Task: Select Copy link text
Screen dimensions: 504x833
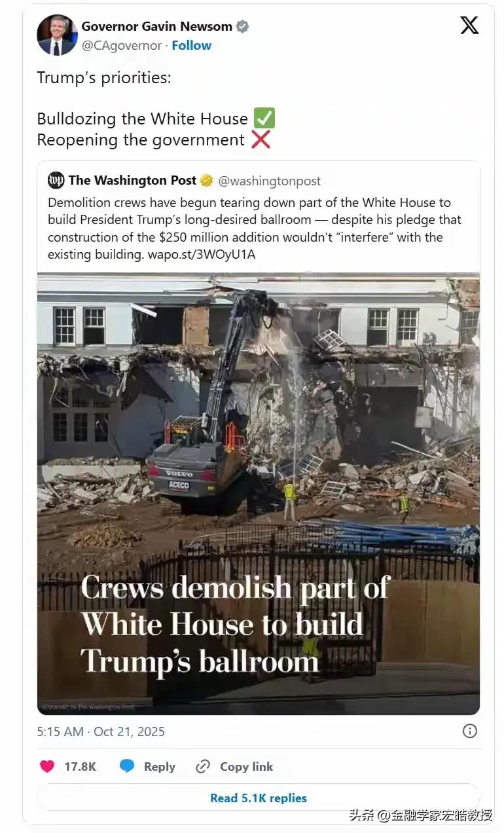Action: pos(247,766)
